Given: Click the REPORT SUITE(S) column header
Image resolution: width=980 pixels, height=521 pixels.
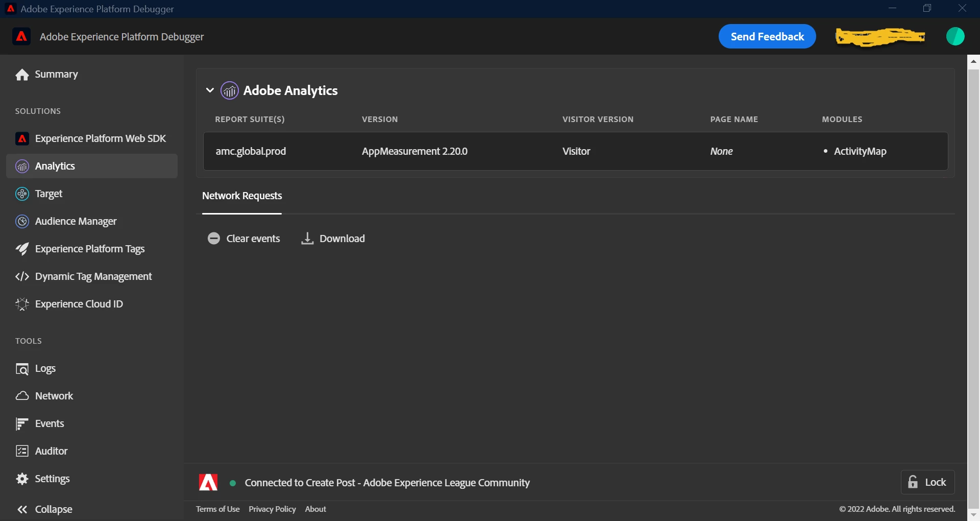Looking at the screenshot, I should click(250, 119).
